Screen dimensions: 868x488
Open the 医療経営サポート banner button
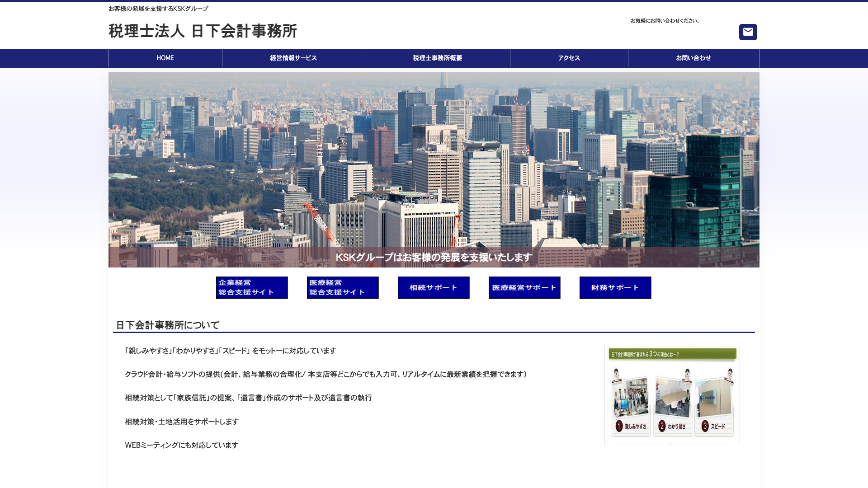click(524, 288)
